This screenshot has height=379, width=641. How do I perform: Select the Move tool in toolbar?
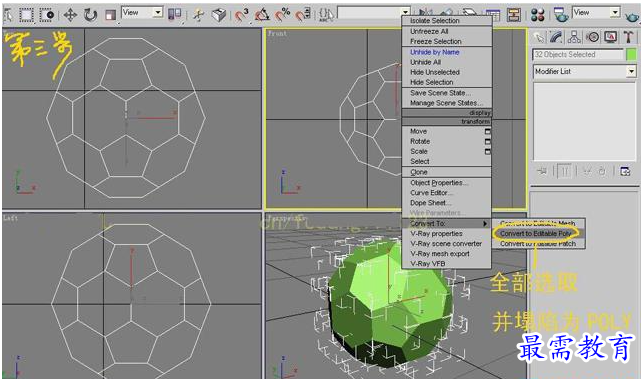tap(70, 15)
